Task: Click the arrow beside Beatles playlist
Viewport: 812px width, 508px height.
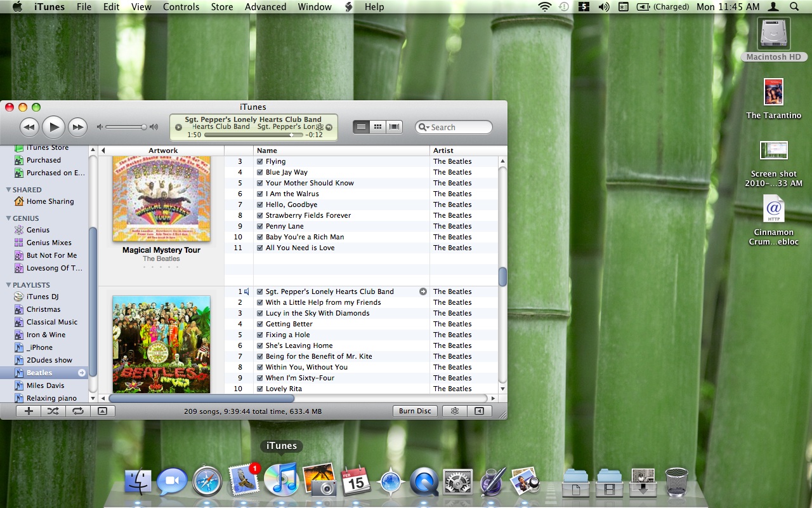Action: tap(81, 373)
